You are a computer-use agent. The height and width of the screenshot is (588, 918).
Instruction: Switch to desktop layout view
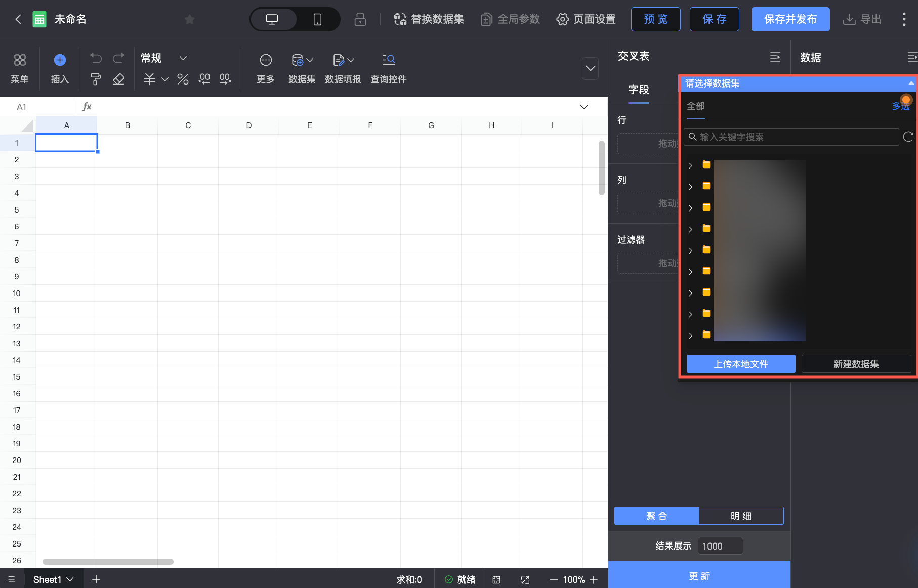tap(272, 19)
